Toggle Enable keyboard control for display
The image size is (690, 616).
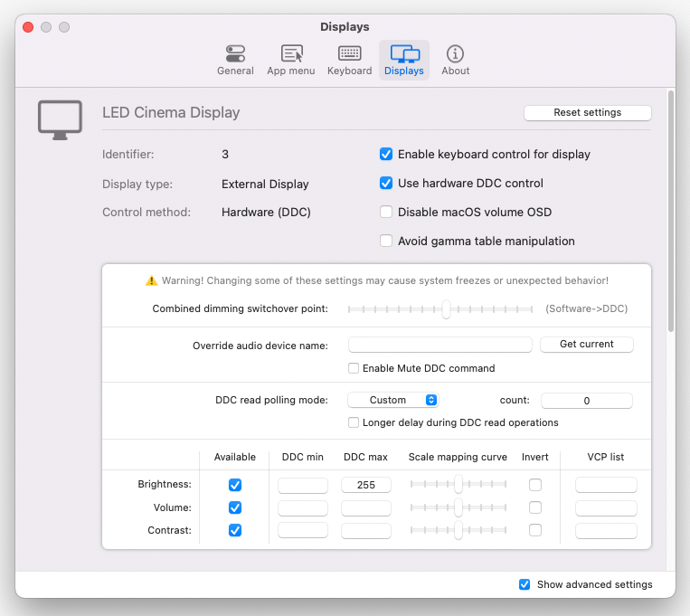coord(386,154)
